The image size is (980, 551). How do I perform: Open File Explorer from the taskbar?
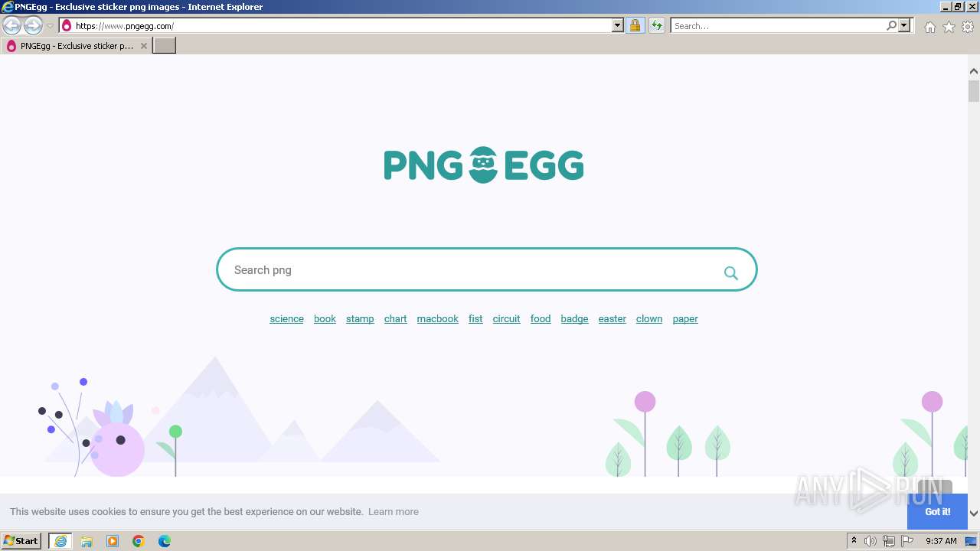pos(87,541)
